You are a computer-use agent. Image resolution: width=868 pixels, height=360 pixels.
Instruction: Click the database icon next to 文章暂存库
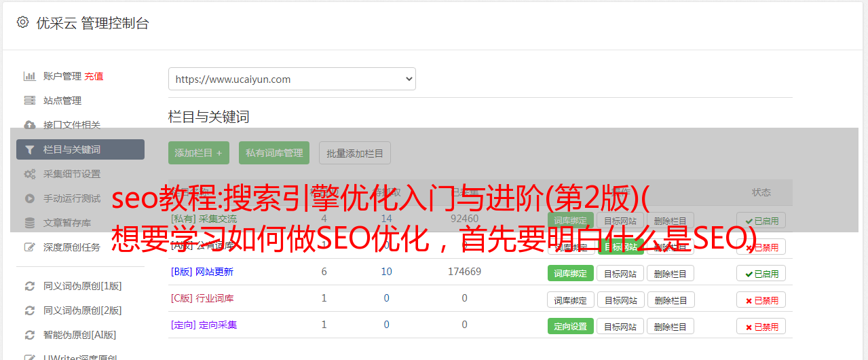click(30, 223)
